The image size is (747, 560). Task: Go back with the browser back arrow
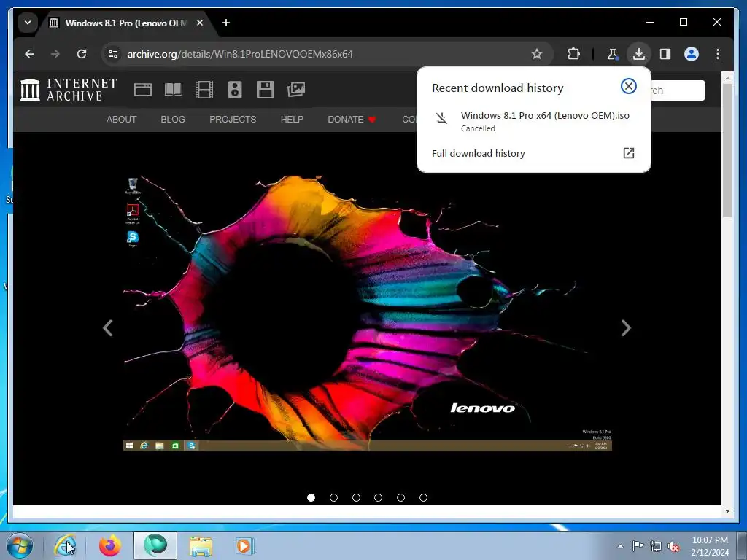(29, 54)
